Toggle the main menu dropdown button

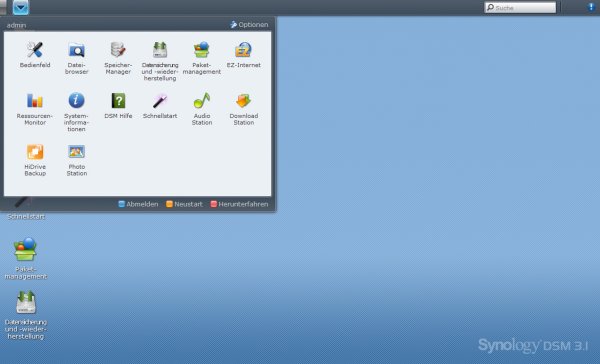tap(21, 7)
